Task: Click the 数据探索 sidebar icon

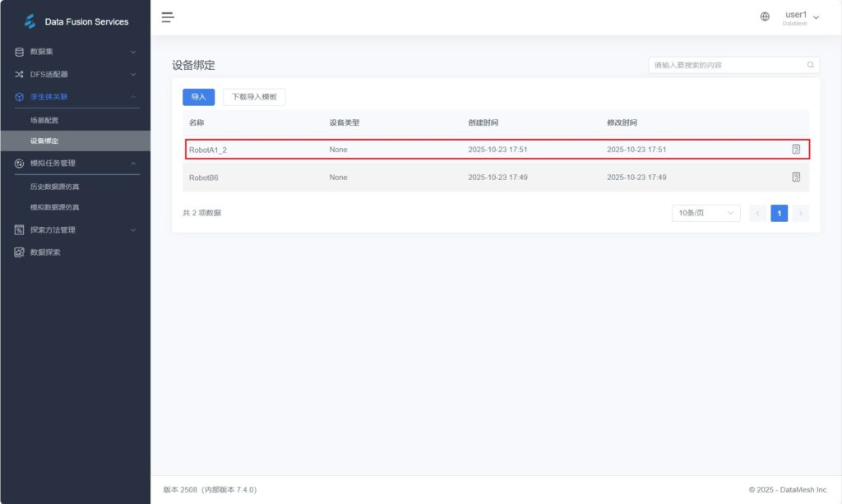Action: point(19,252)
